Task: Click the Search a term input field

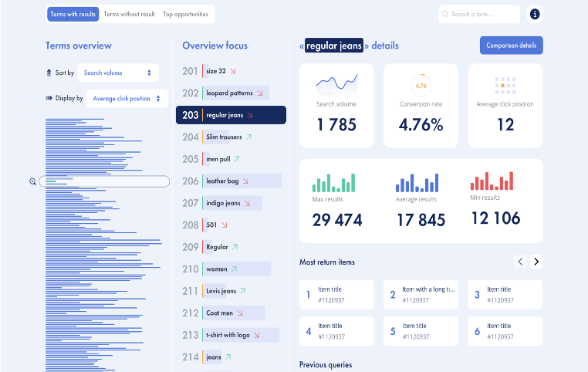Action: coord(479,14)
